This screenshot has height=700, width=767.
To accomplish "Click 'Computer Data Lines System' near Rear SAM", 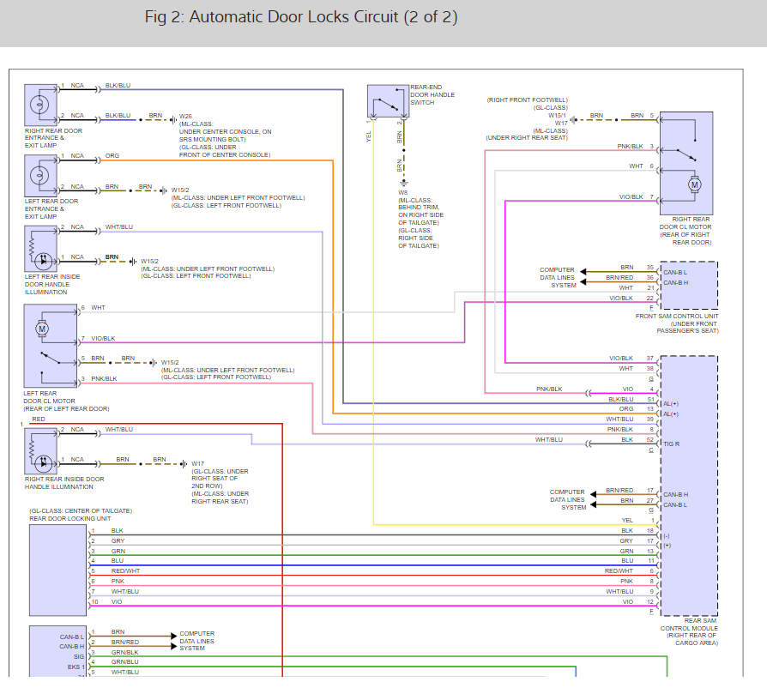I will click(x=567, y=499).
